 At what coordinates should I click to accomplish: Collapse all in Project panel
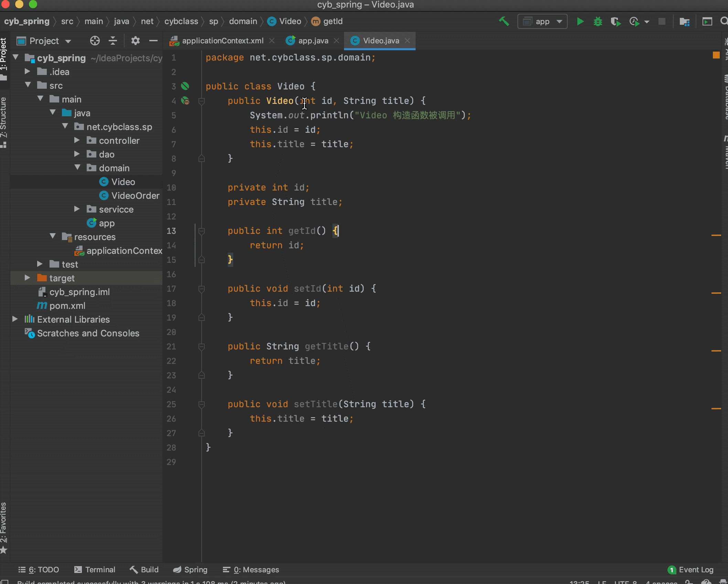(113, 41)
